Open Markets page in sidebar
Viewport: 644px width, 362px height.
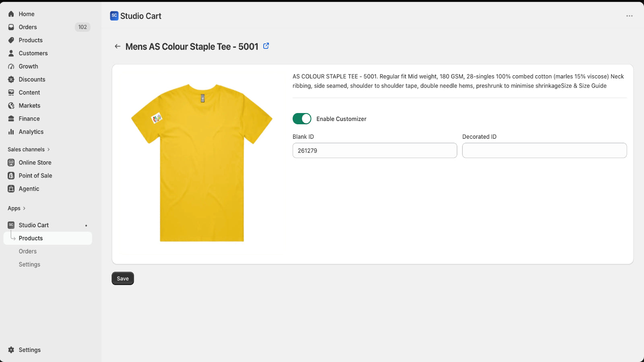coord(29,105)
